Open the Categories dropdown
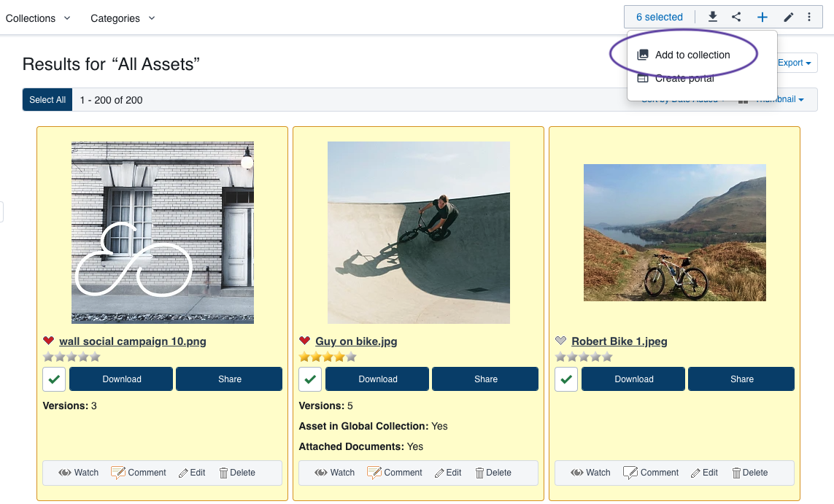834x504 pixels. click(x=123, y=18)
